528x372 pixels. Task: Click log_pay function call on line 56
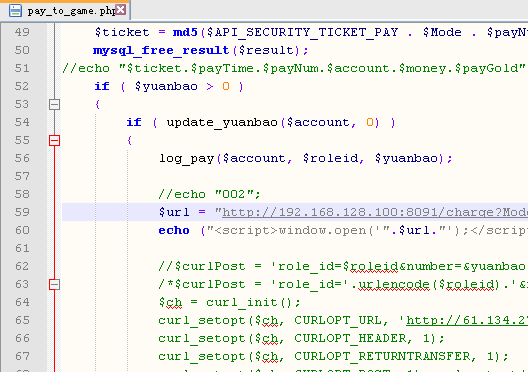187,159
